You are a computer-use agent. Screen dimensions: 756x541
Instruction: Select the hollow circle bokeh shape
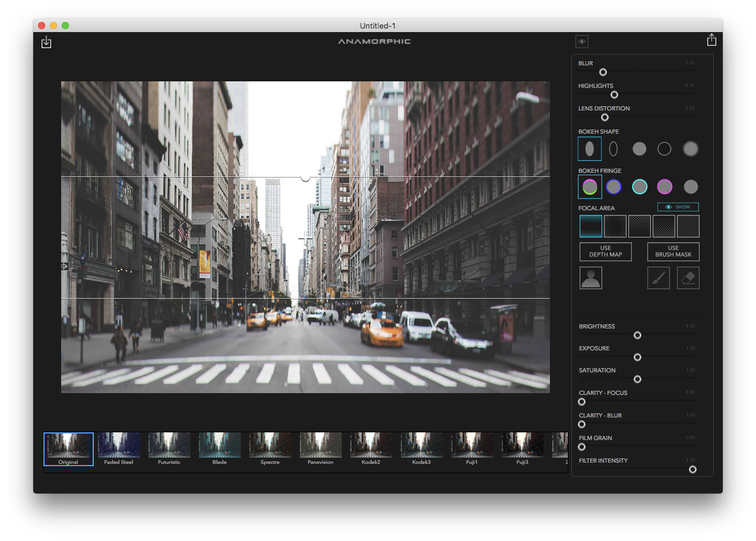point(664,148)
